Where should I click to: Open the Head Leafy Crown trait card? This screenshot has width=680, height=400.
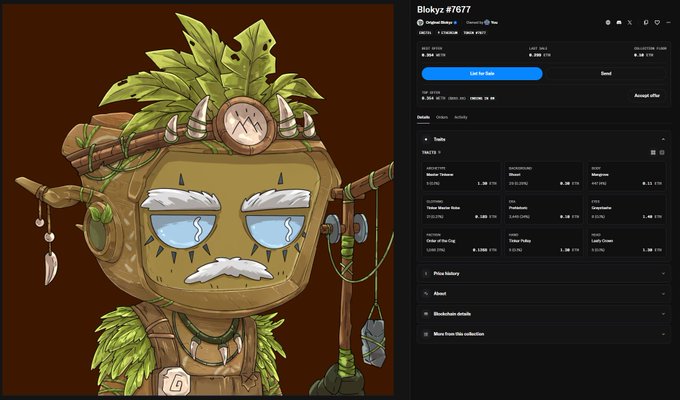(x=627, y=242)
